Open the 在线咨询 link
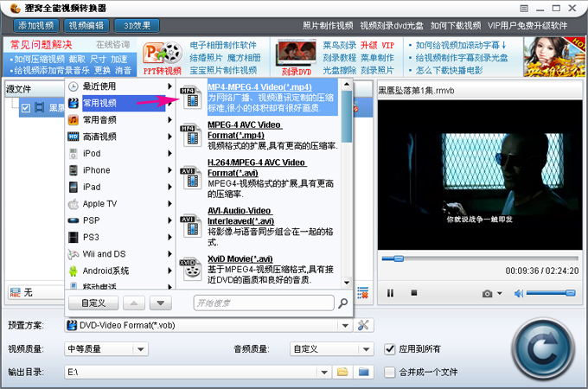The width and height of the screenshot is (588, 389). point(113,45)
